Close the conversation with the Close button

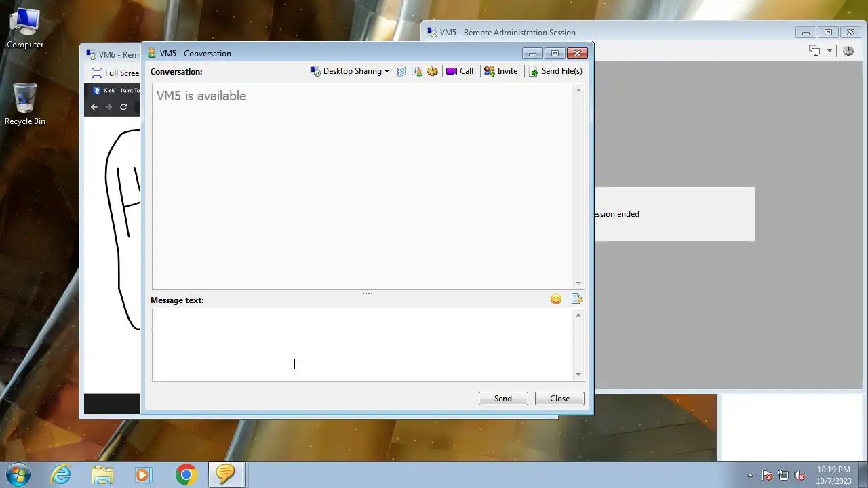click(559, 399)
